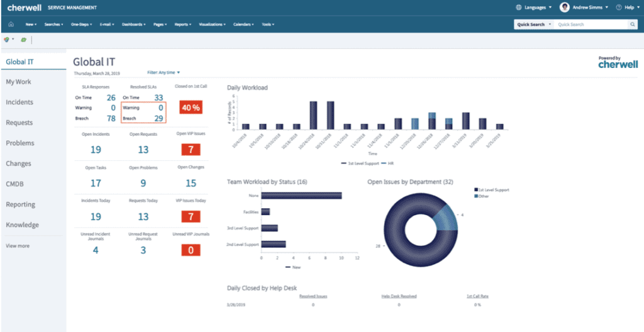Open the Pages menu
The image size is (644, 332).
coord(160,25)
